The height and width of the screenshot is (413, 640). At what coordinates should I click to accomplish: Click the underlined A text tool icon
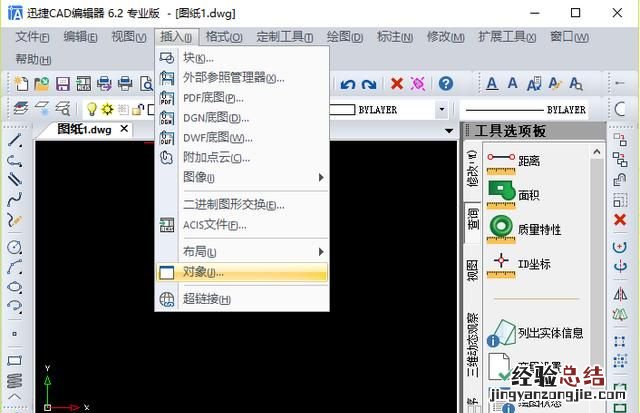[492, 84]
